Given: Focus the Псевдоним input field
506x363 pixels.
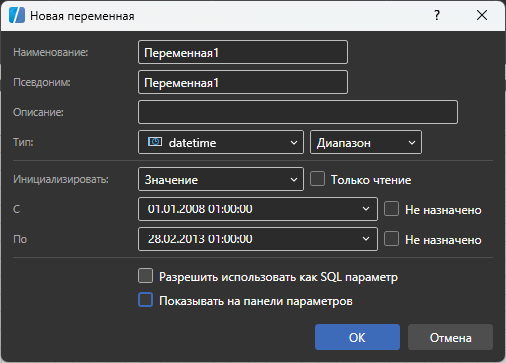Looking at the screenshot, I should click(243, 82).
